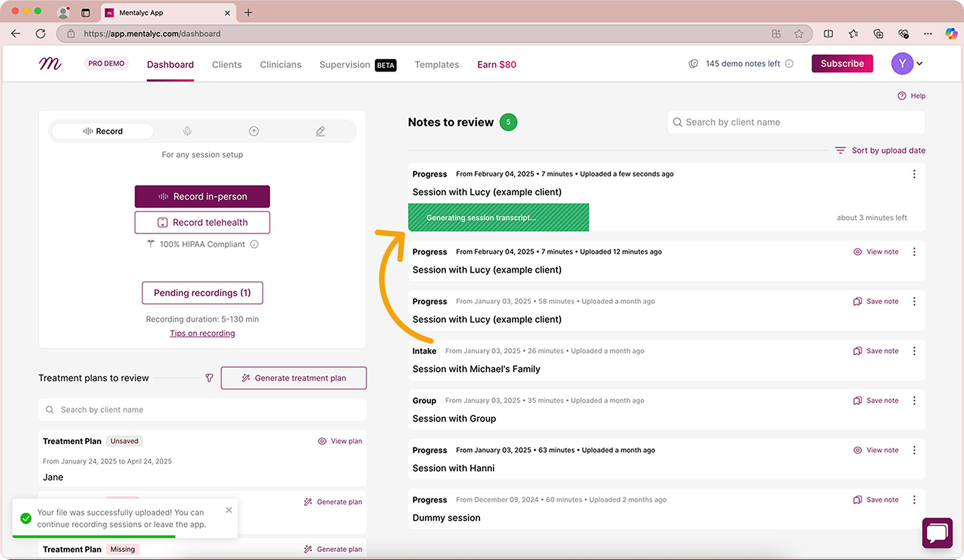964x560 pixels.
Task: Close the file uploaded notification
Action: click(229, 510)
